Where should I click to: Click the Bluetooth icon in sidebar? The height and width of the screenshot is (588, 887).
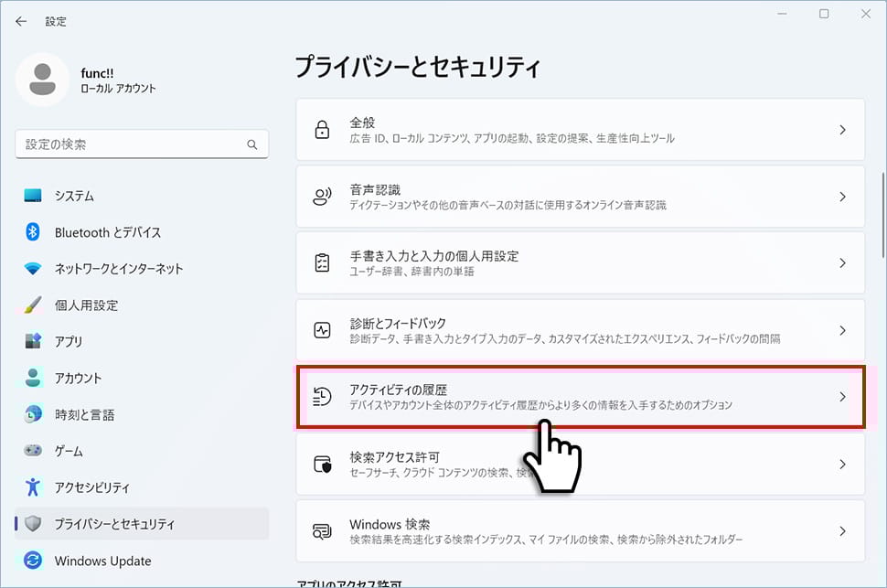tap(33, 232)
